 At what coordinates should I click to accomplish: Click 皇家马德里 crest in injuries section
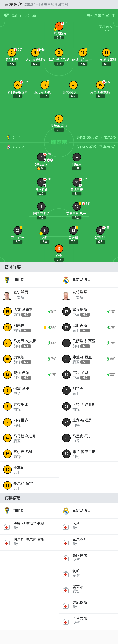[66, 511]
